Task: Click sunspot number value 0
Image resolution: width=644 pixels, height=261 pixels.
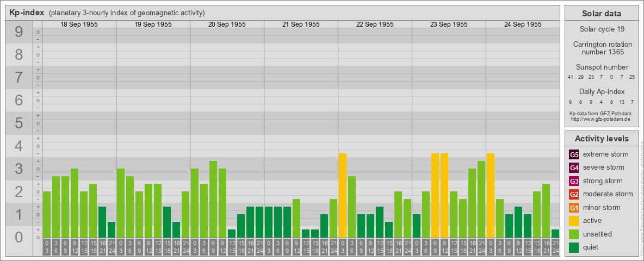Action: (x=611, y=77)
